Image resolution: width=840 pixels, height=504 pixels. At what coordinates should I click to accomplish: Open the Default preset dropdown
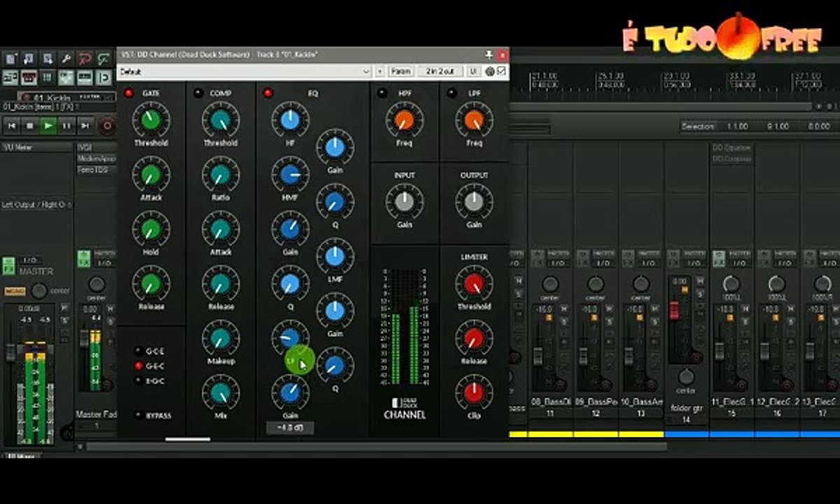pyautogui.click(x=245, y=71)
